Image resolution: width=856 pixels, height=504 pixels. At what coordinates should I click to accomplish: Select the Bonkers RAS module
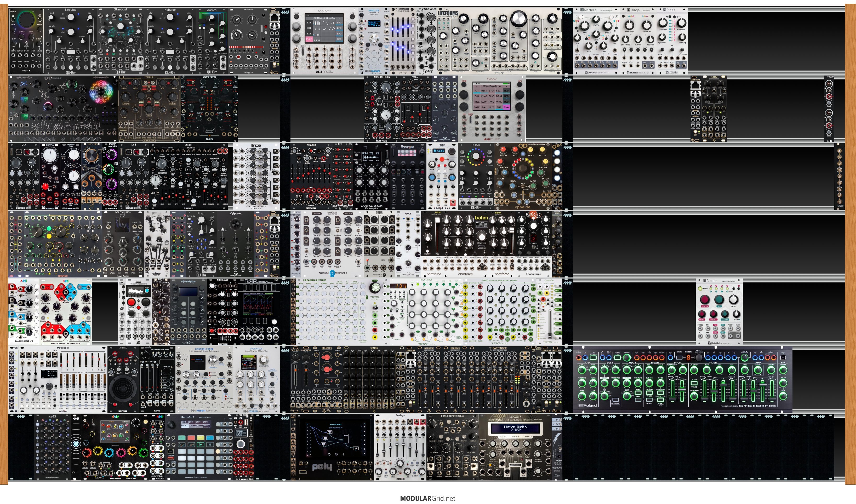pos(209,109)
